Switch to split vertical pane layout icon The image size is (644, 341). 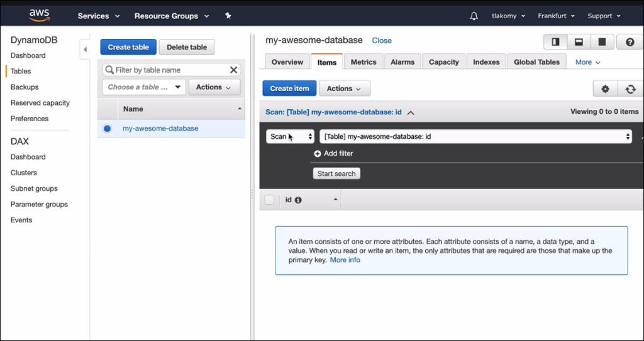pyautogui.click(x=556, y=42)
